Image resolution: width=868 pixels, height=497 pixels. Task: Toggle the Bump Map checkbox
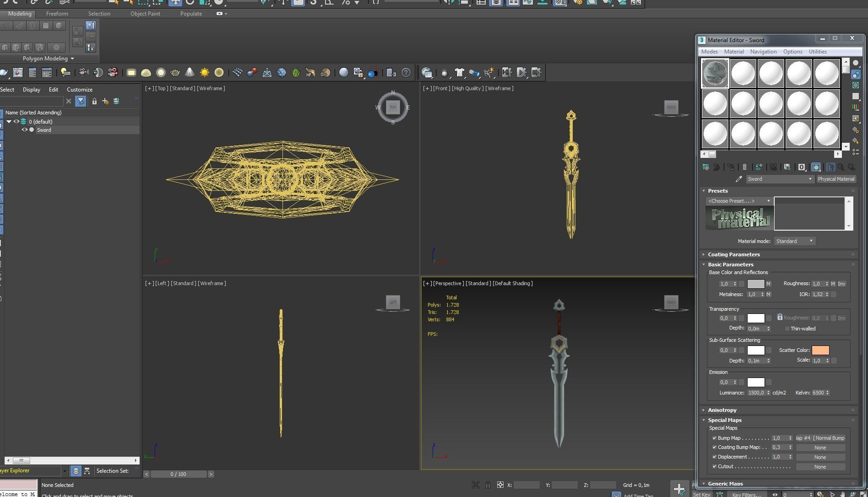pyautogui.click(x=714, y=438)
